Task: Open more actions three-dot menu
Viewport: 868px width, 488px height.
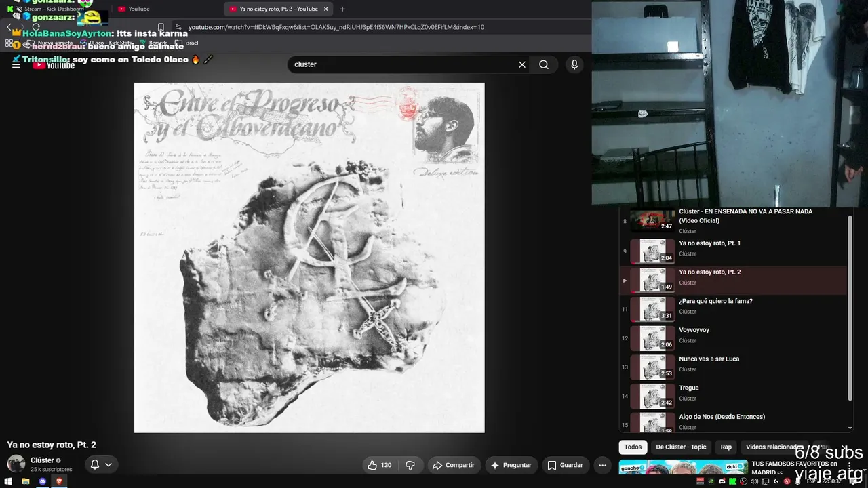Action: tap(602, 465)
